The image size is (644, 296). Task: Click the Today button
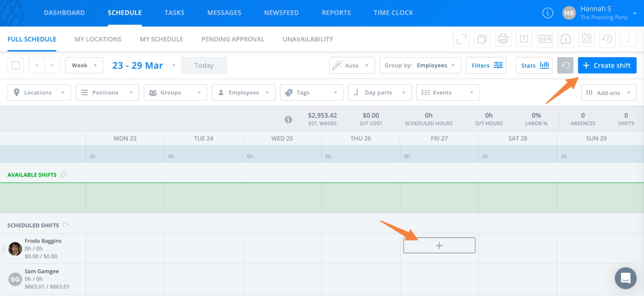coord(204,65)
